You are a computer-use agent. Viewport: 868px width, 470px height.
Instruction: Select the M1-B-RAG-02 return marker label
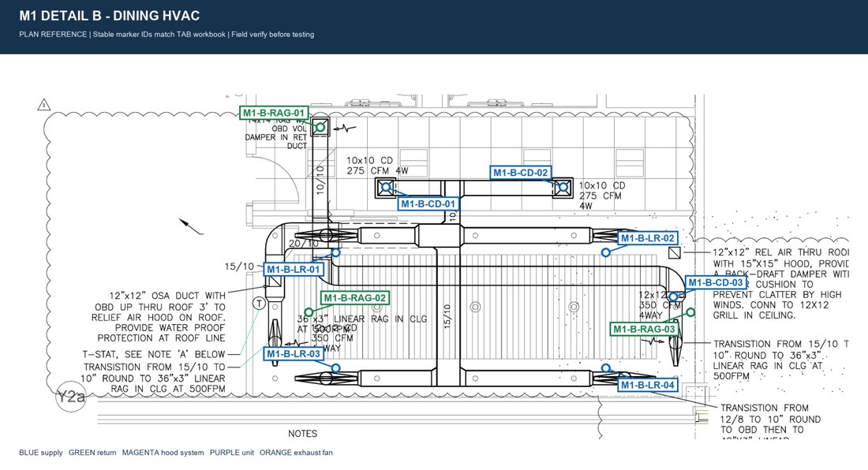pos(354,297)
